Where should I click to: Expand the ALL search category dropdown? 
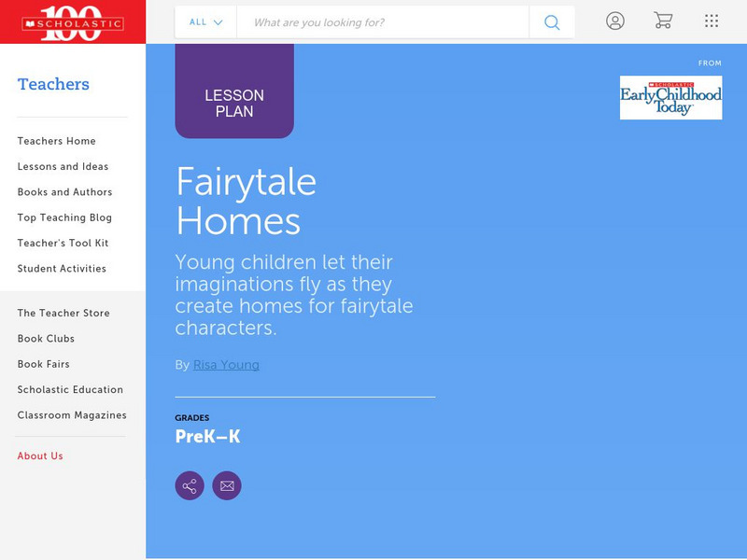coord(205,22)
